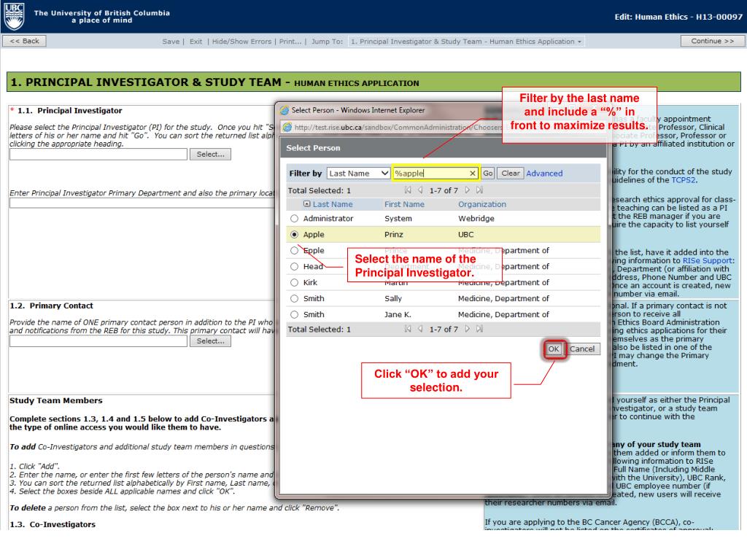The image size is (747, 560).
Task: Click First Name cell 'System'
Action: (x=398, y=219)
